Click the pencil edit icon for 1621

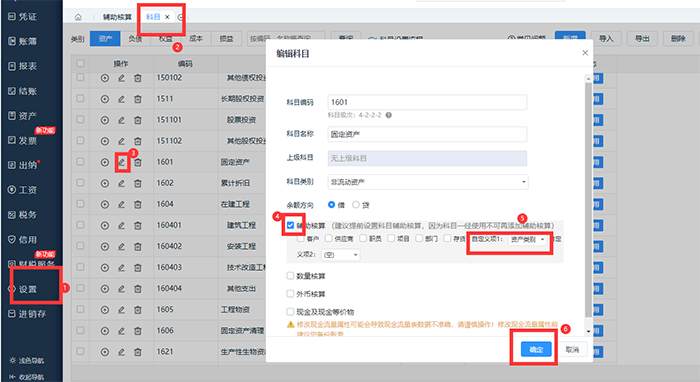click(121, 352)
